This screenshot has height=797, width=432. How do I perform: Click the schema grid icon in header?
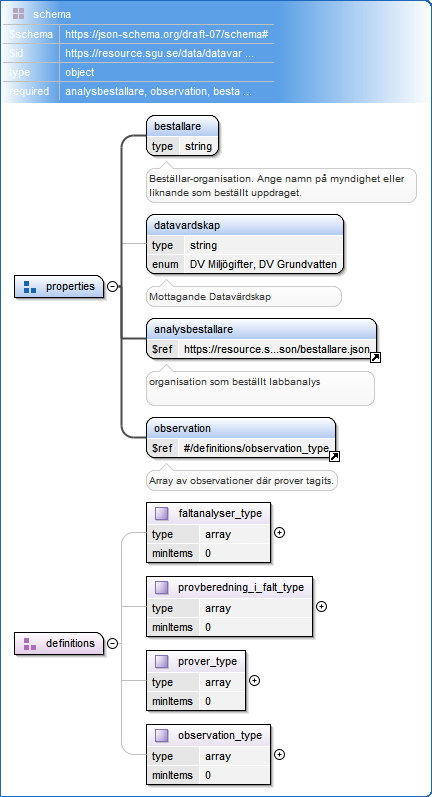click(x=18, y=14)
